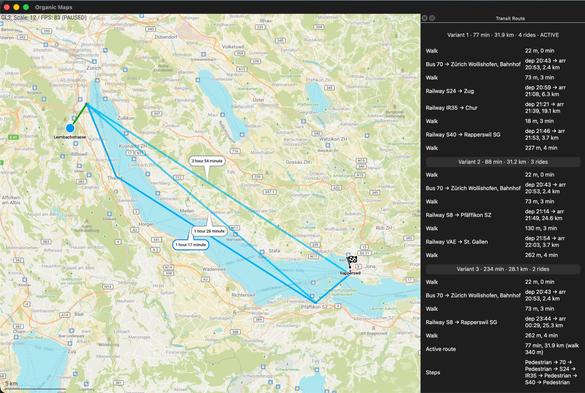This screenshot has height=393, width=585.
Task: Click the Stäfa town label on the map
Action: tap(274, 251)
